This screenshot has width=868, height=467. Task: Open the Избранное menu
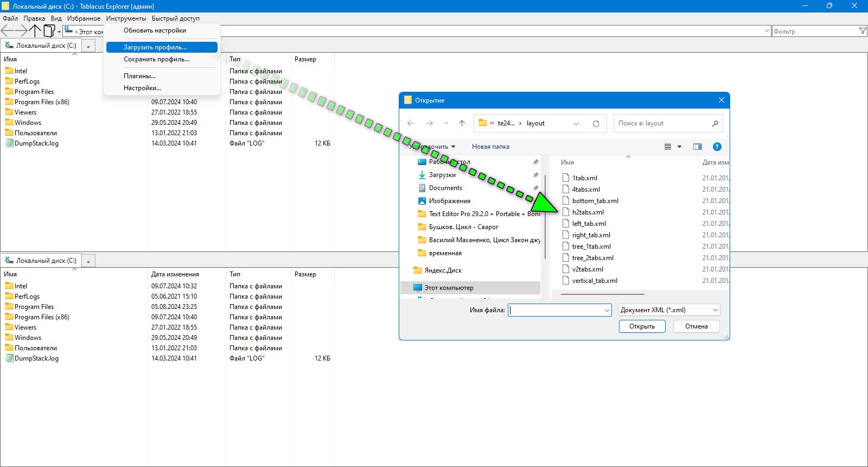(x=84, y=18)
